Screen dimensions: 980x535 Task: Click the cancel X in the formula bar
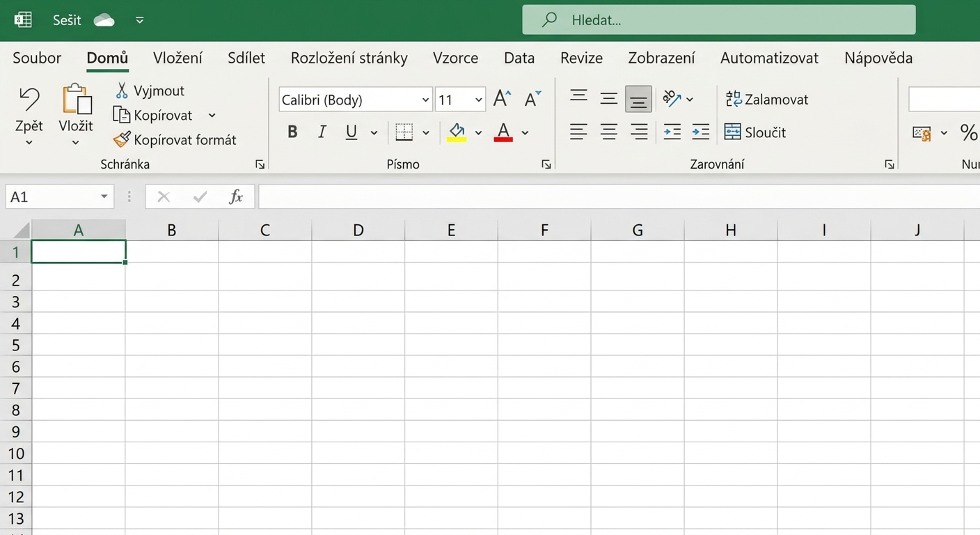164,197
